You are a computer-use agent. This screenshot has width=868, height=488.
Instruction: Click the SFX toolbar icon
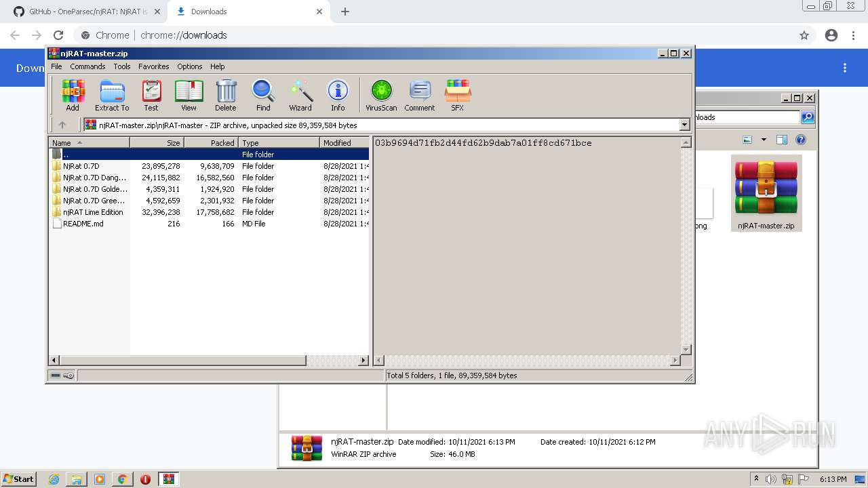pyautogui.click(x=458, y=95)
